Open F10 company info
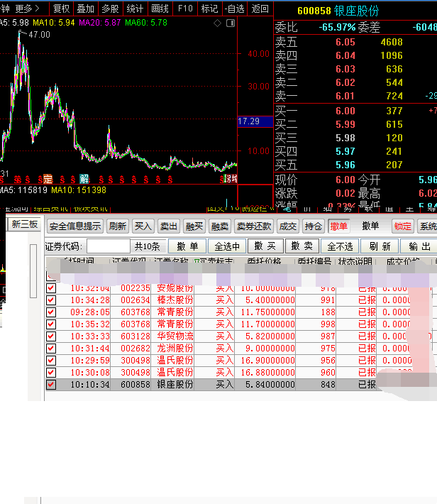Image resolution: width=437 pixels, height=504 pixels. pyautogui.click(x=185, y=9)
